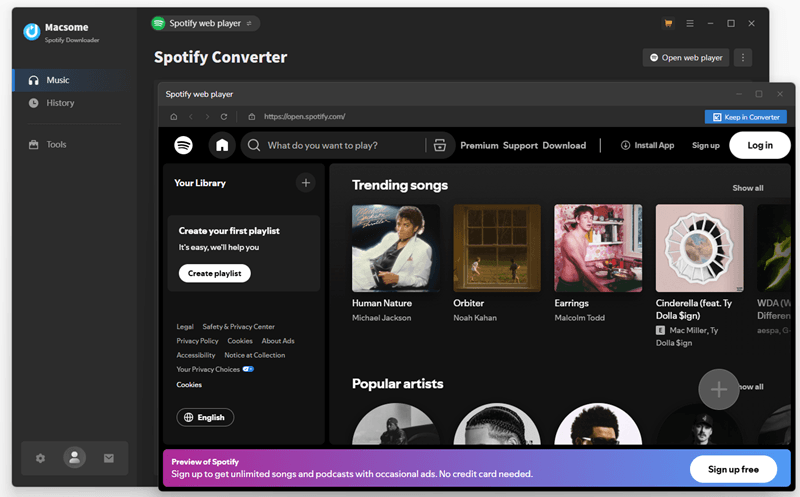The width and height of the screenshot is (800, 497).
Task: Open Macsome settings gear icon
Action: (40, 458)
